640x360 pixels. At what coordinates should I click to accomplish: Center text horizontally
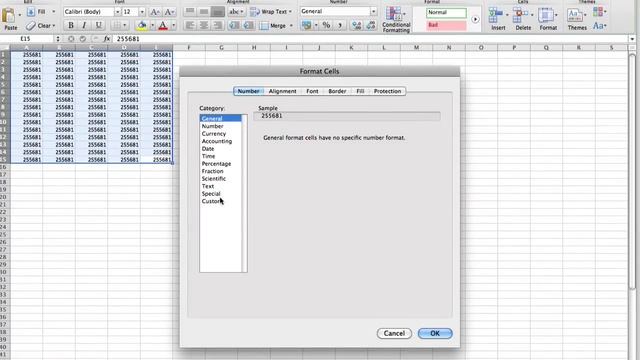[204, 25]
